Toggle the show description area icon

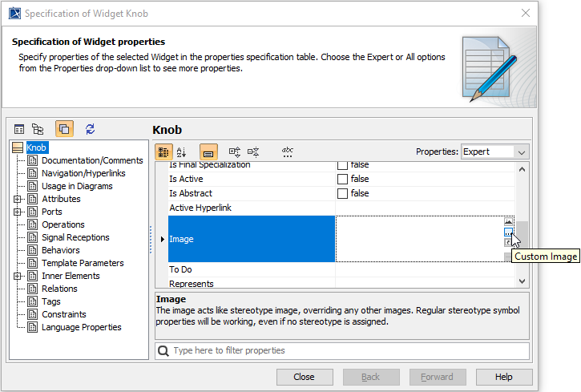tap(208, 152)
